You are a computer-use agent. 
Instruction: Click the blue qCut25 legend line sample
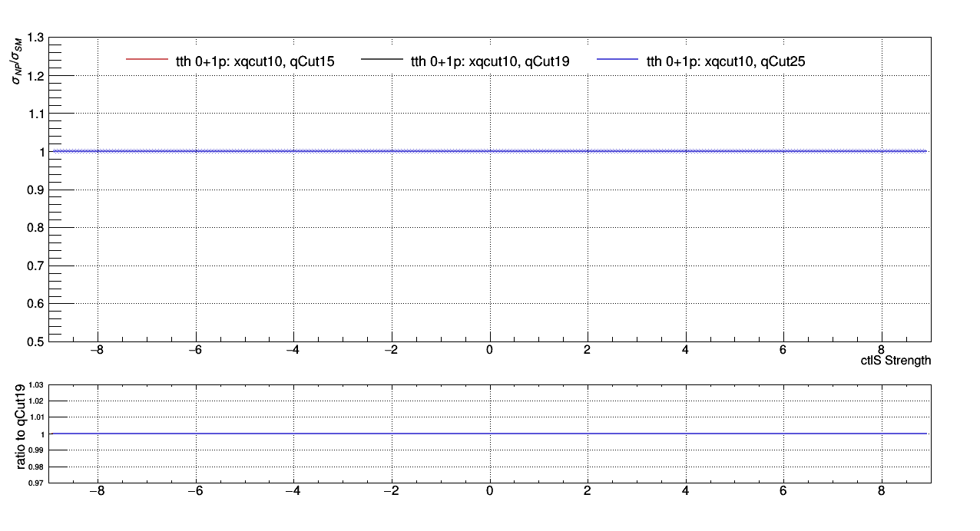click(617, 60)
